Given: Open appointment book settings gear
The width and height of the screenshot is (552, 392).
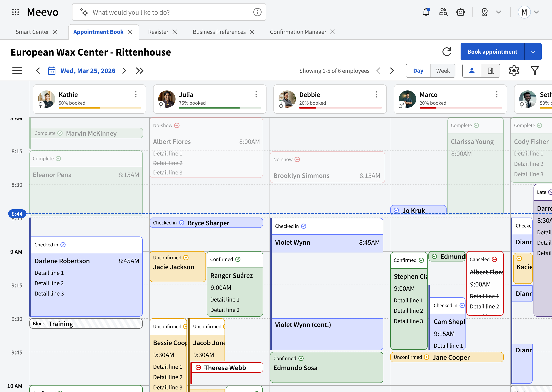Looking at the screenshot, I should [514, 71].
